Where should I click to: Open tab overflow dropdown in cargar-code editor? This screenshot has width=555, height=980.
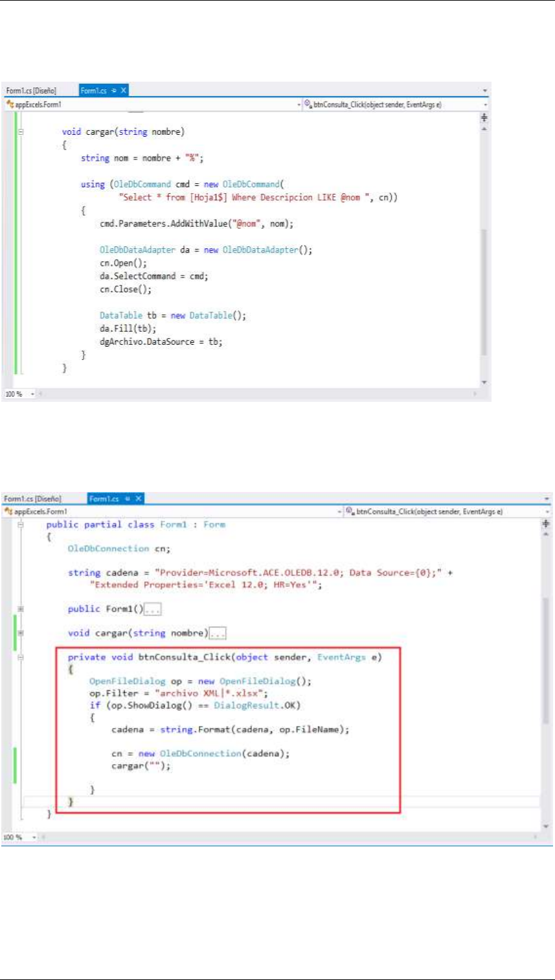[486, 91]
